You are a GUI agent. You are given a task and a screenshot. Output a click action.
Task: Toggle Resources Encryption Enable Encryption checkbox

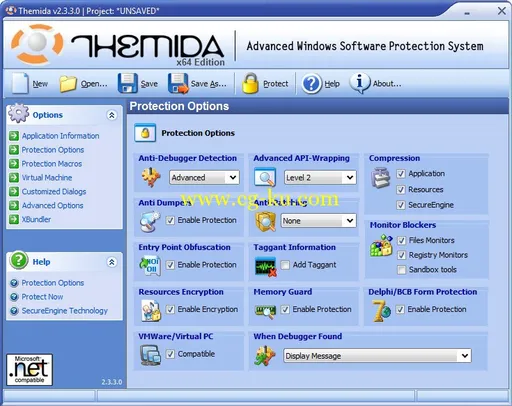pos(170,310)
